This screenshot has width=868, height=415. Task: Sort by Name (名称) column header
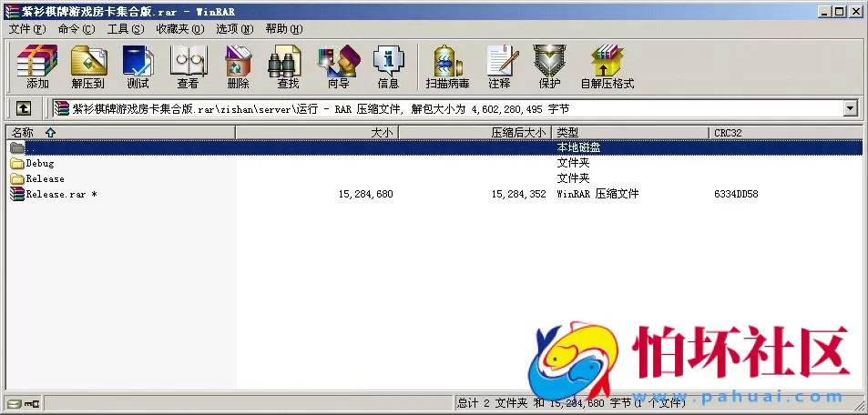120,133
